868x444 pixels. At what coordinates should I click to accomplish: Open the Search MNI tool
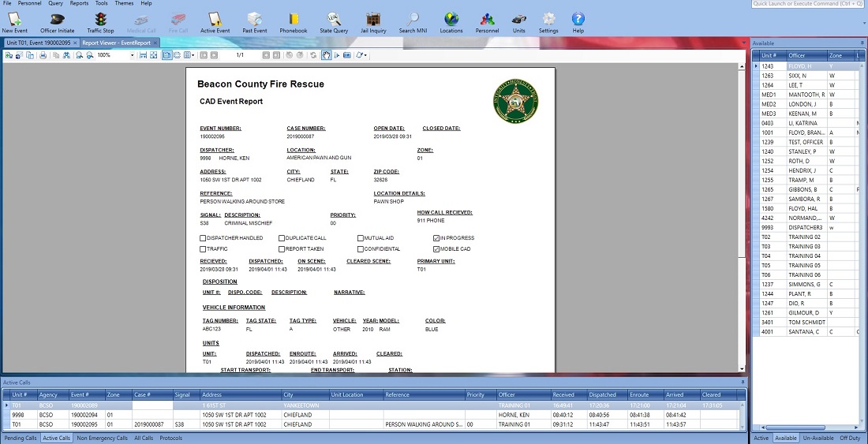pos(413,22)
